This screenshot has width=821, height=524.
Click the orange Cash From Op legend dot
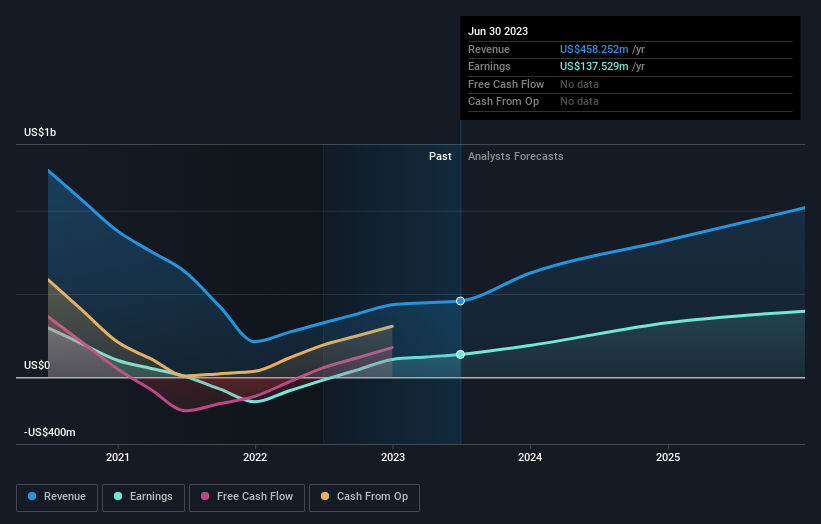tap(325, 496)
